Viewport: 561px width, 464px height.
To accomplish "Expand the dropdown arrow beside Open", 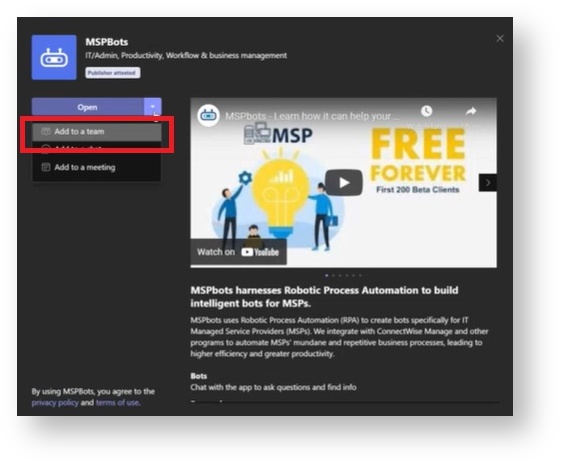I will [x=153, y=107].
